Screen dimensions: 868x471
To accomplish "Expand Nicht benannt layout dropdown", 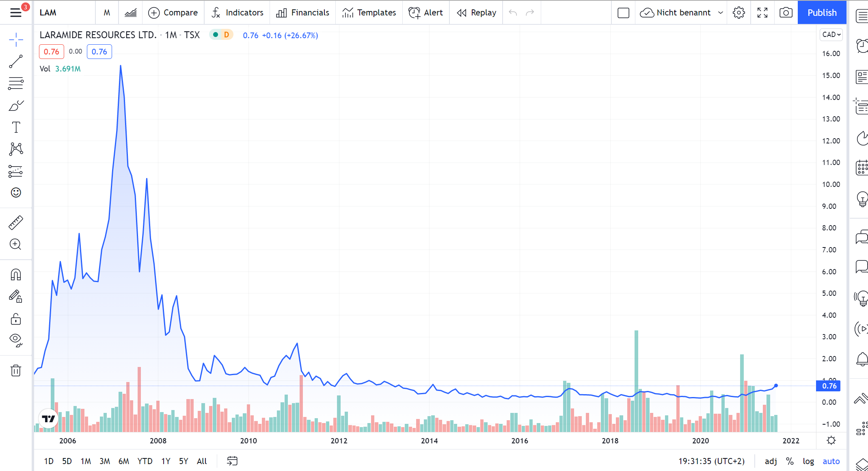I will point(721,13).
